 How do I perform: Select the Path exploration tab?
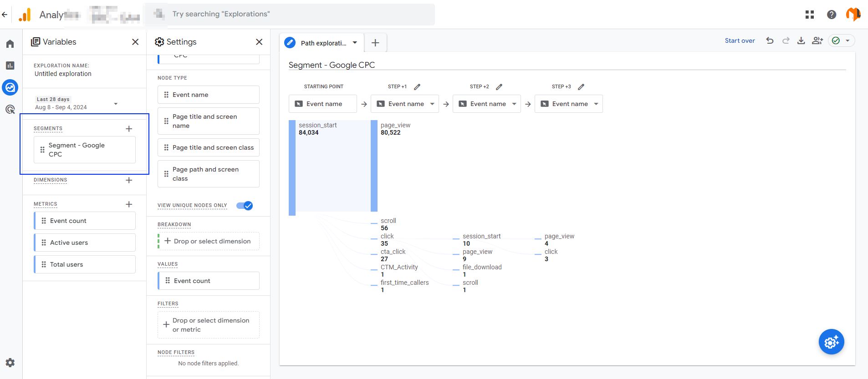pos(322,43)
